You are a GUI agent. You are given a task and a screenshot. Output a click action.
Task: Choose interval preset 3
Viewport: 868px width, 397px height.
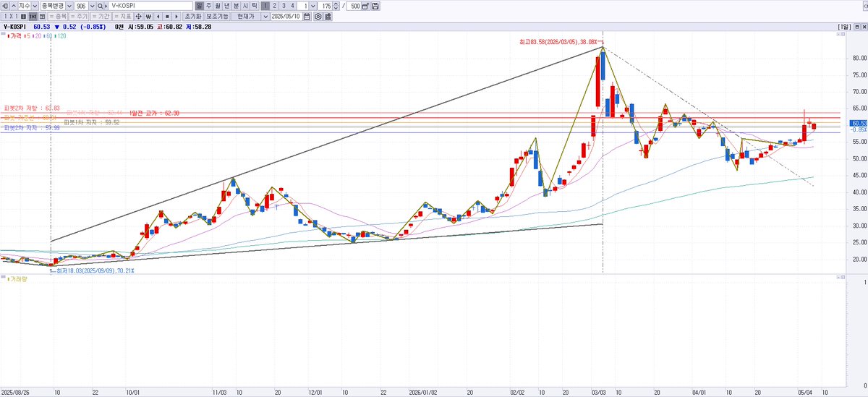(x=284, y=6)
